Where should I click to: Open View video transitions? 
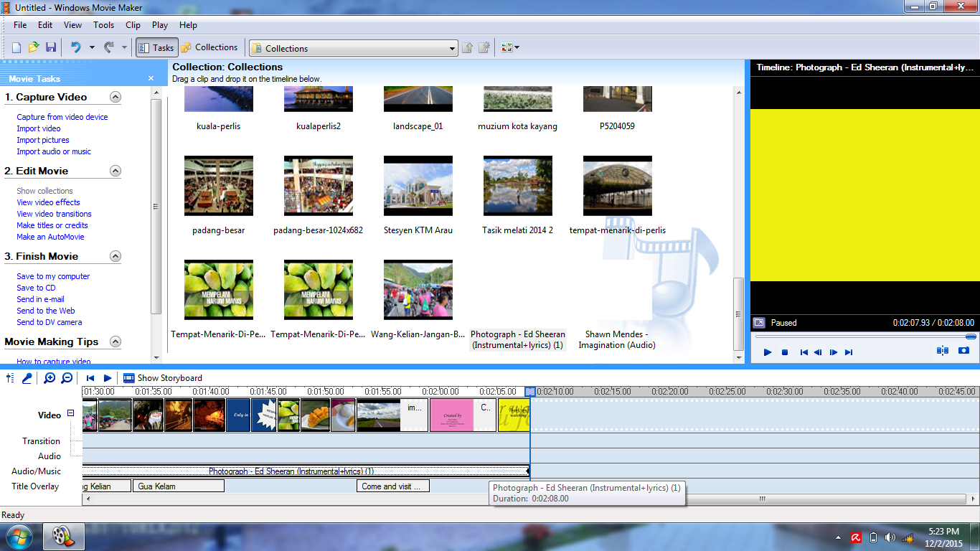[54, 214]
